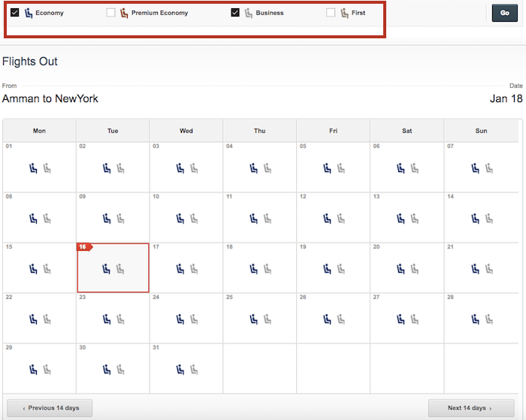Click the date number 22 label
Viewport: 526px width, 420px height.
tap(9, 298)
